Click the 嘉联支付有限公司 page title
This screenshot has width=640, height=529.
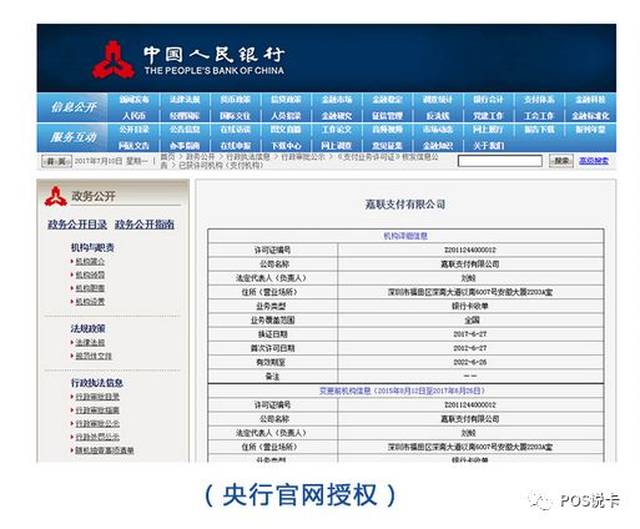[405, 204]
